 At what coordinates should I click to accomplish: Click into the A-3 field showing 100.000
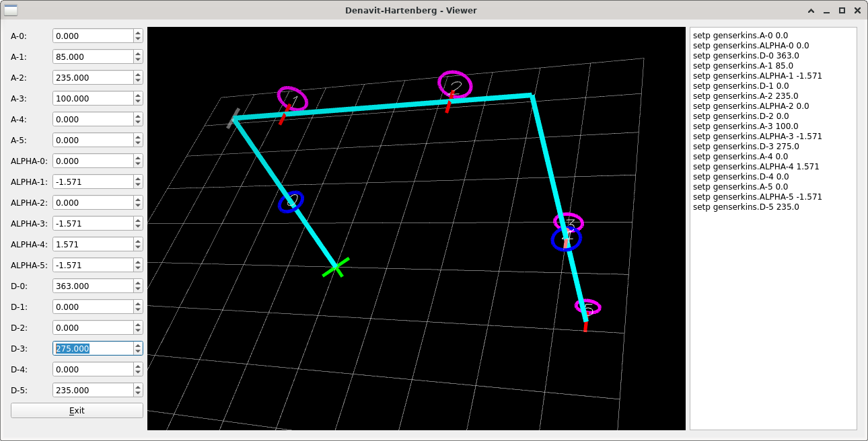click(93, 98)
